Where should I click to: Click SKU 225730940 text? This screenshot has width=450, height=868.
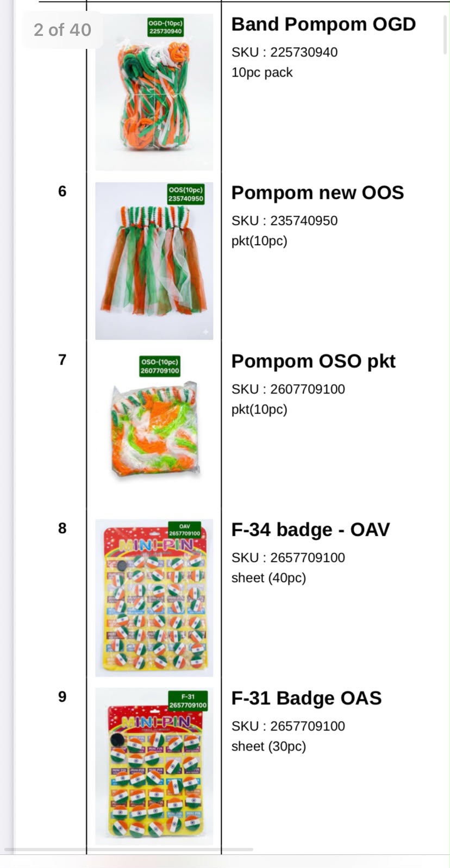coord(284,52)
